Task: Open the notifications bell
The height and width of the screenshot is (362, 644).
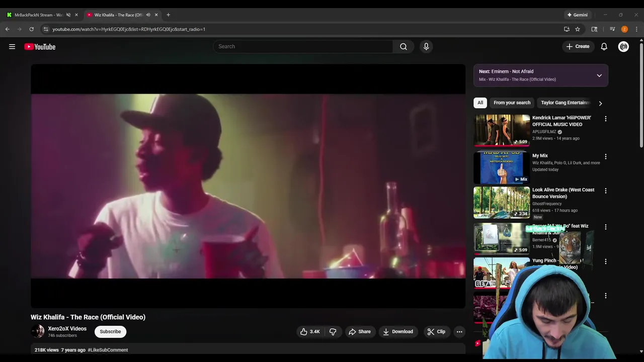Action: 604,47
